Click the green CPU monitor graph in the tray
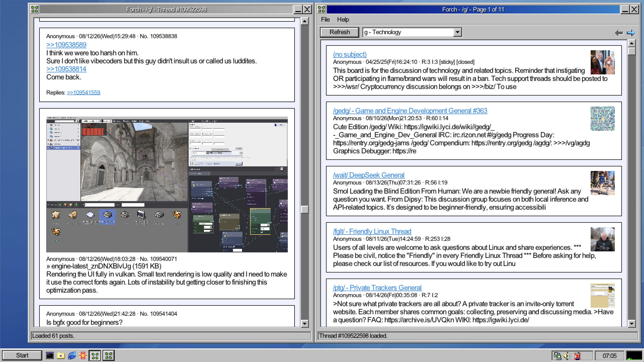The height and width of the screenshot is (362, 644). point(634,355)
